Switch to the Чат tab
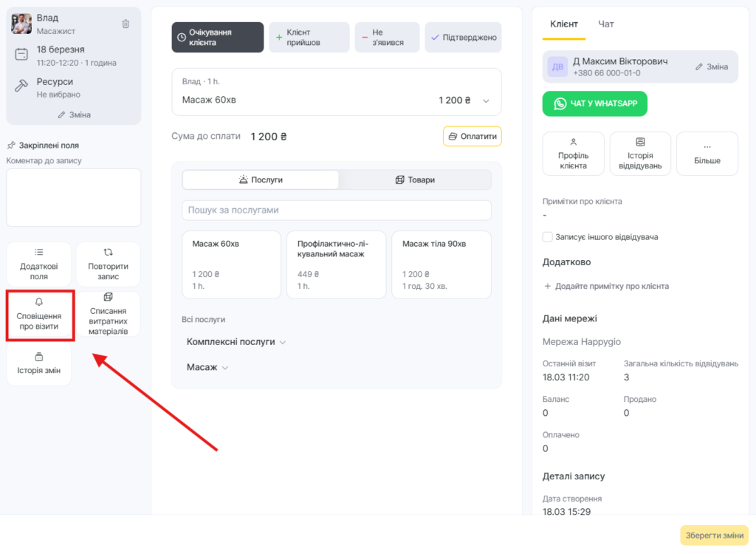The width and height of the screenshot is (756, 554). 606,24
